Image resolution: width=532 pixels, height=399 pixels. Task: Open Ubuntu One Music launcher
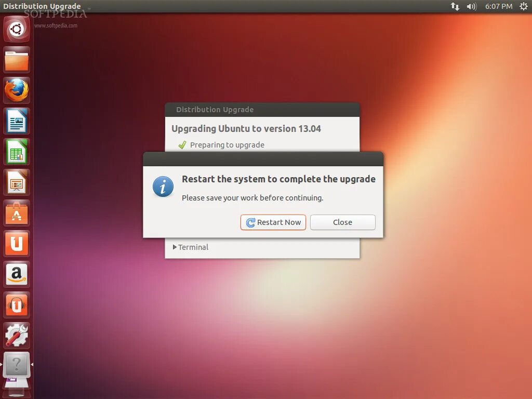point(17,305)
